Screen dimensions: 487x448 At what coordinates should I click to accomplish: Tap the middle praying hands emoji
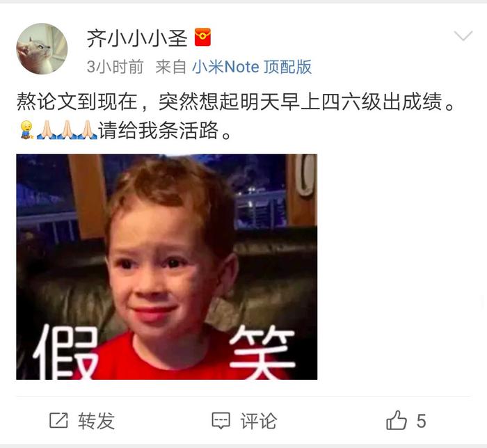click(67, 130)
